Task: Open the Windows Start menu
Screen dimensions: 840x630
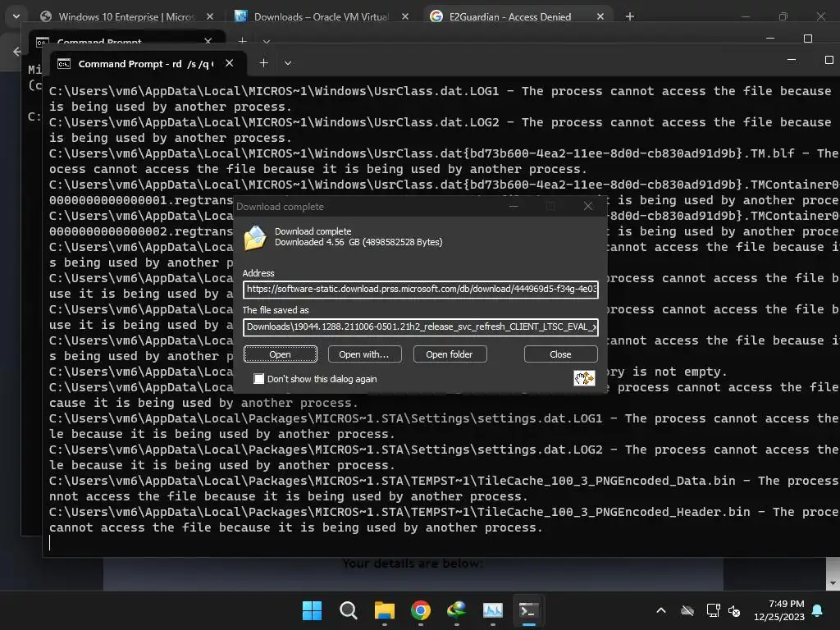Action: 312,610
